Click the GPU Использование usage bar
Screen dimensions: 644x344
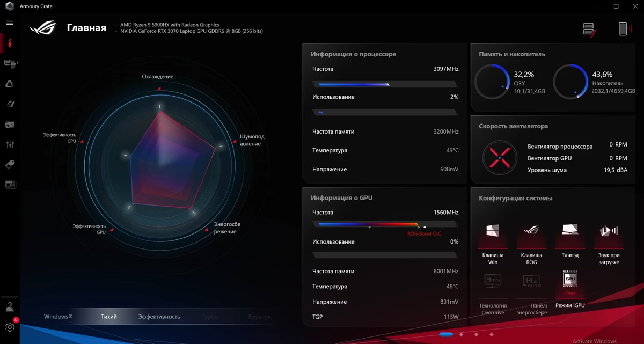[385, 254]
